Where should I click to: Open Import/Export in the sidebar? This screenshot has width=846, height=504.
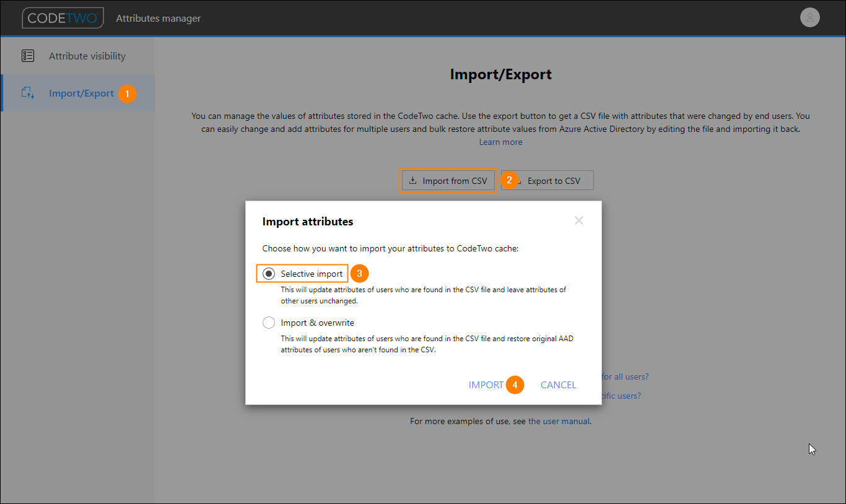[78, 93]
